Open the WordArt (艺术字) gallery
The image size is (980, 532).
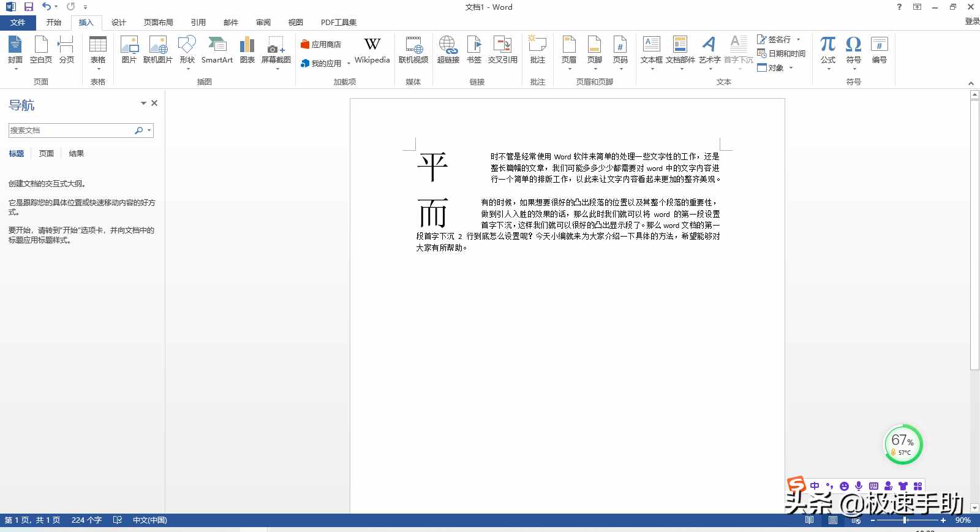[x=709, y=51]
